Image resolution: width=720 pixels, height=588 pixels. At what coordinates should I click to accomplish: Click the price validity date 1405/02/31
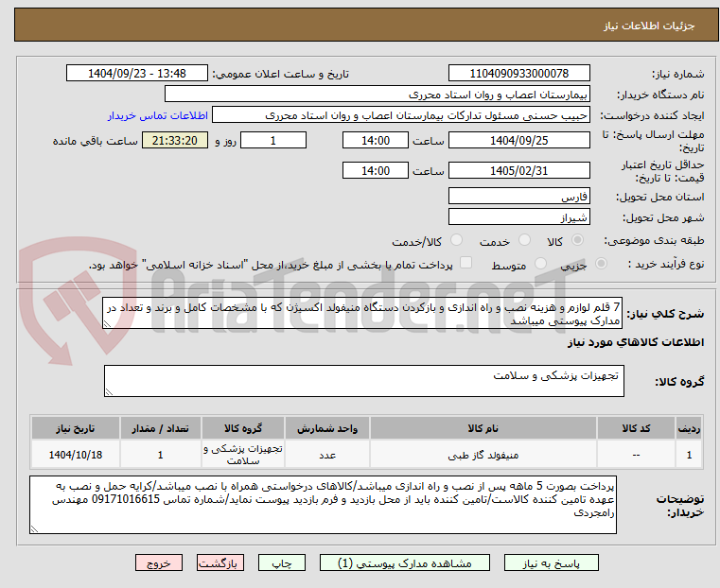point(518,170)
